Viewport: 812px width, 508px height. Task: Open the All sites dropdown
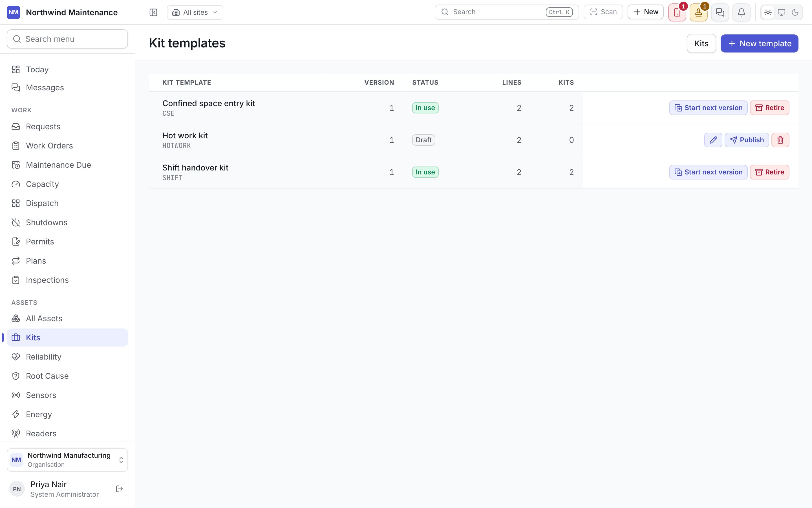coord(195,12)
